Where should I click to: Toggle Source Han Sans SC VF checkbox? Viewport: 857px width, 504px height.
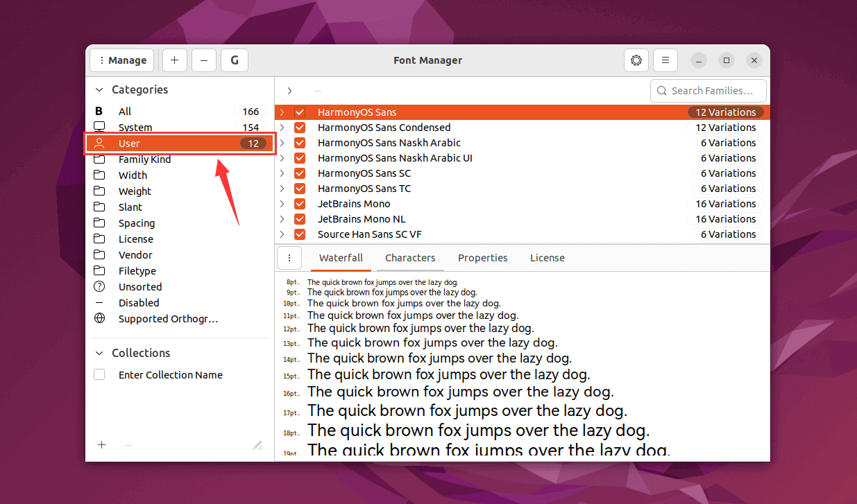coord(300,234)
